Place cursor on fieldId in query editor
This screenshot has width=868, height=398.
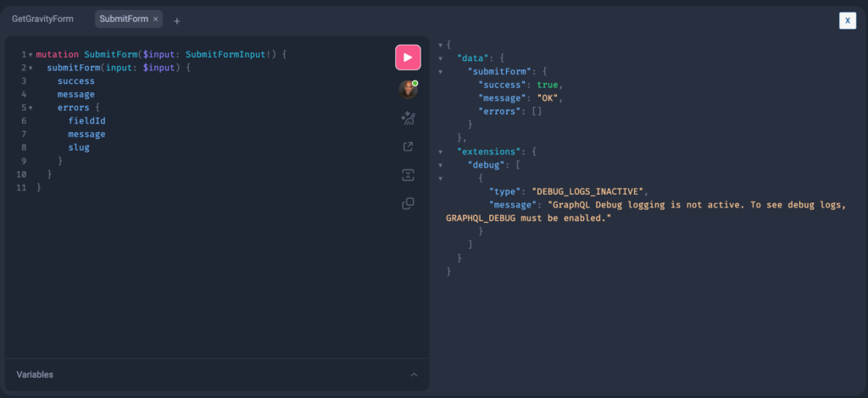[x=86, y=121]
